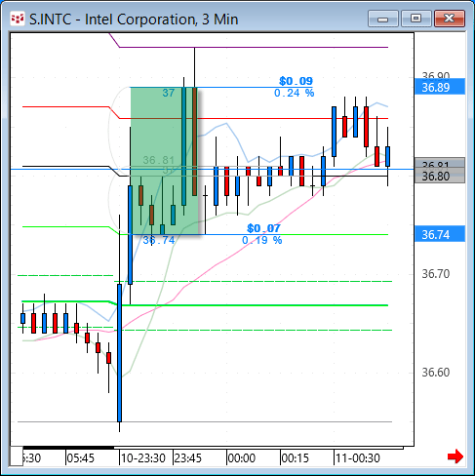The height and width of the screenshot is (476, 475).
Task: Click the gray 36.80 price marker
Action: pyautogui.click(x=440, y=176)
